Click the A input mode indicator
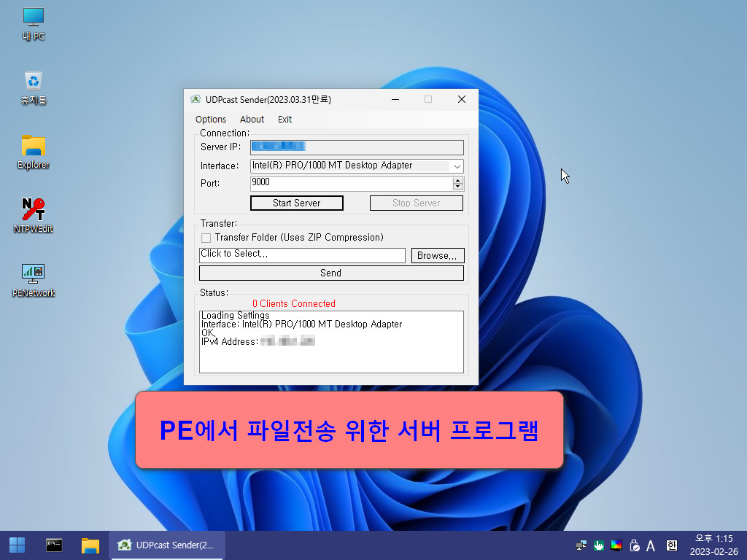The height and width of the screenshot is (560, 747). point(651,545)
